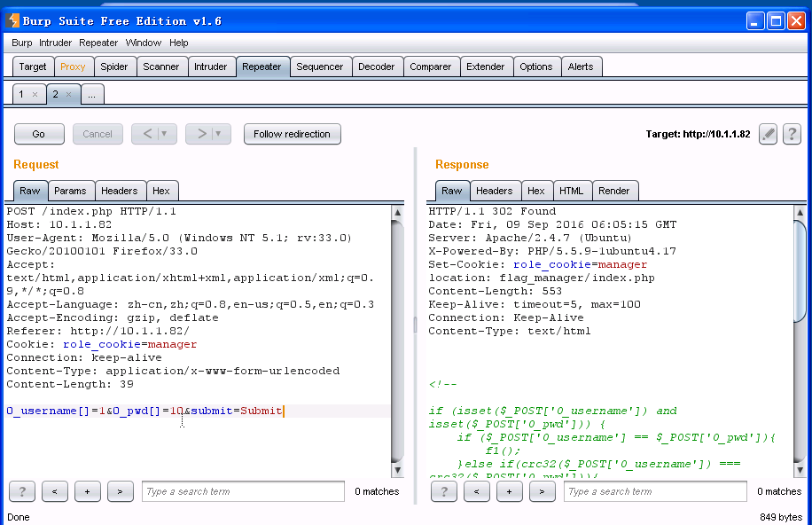Close the Burp Suite window

[x=796, y=21]
